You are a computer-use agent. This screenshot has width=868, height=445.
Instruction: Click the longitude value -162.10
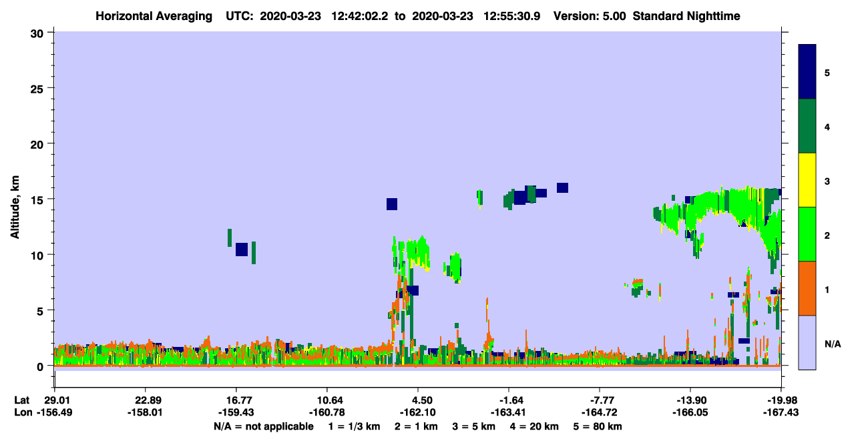click(418, 412)
